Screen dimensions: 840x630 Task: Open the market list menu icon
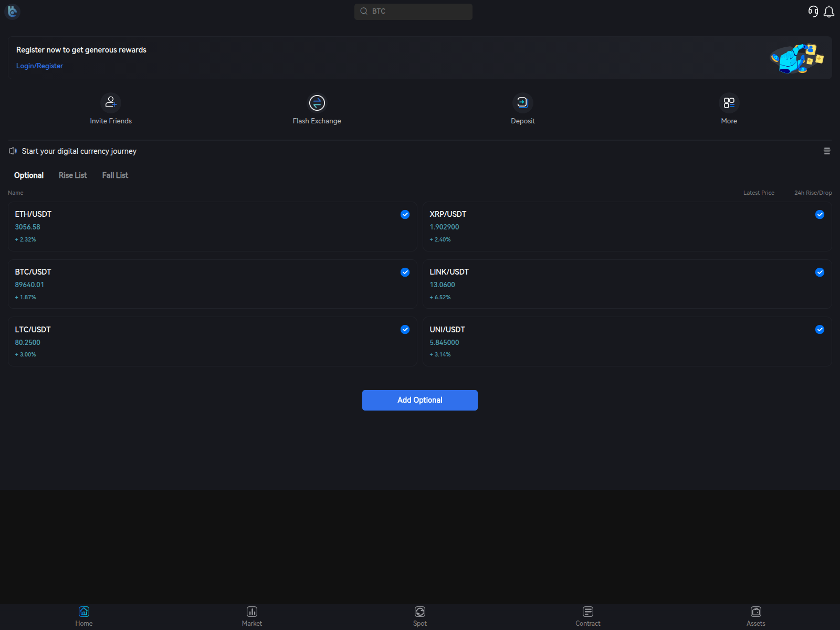coord(827,151)
